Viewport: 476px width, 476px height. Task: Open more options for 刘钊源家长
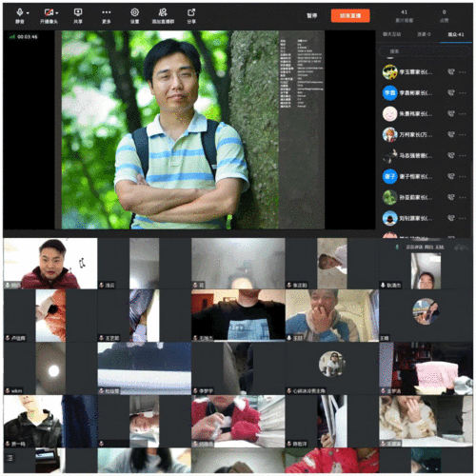coord(463,218)
